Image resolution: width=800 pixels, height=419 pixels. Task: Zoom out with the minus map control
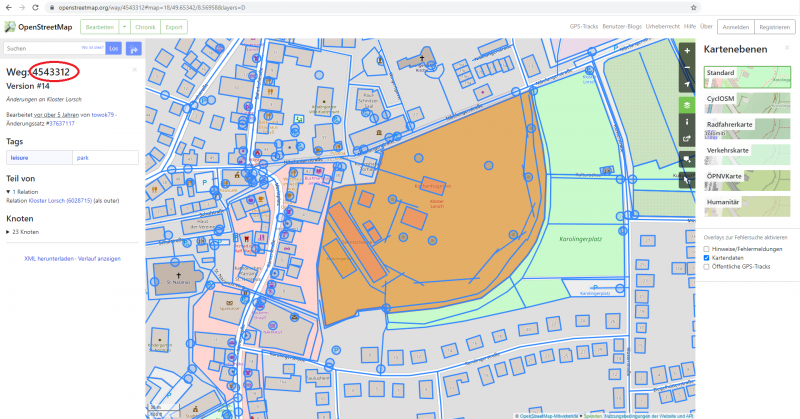point(686,66)
